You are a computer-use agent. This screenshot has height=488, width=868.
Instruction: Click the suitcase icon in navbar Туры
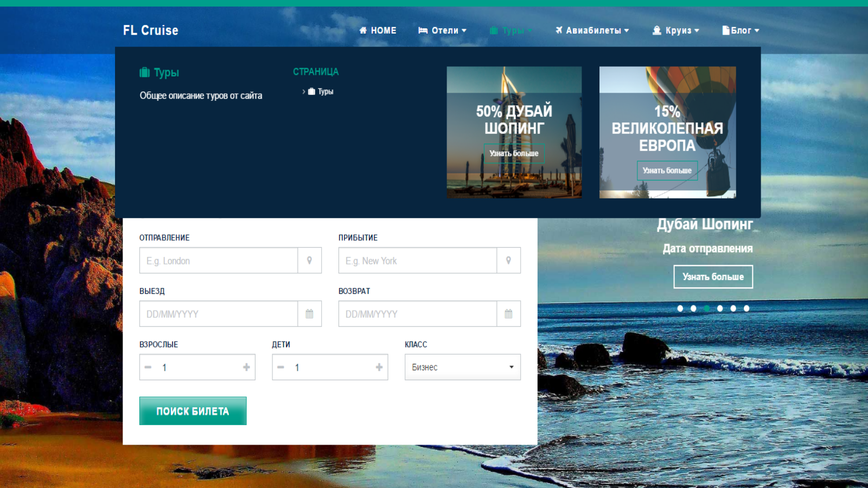(x=494, y=30)
